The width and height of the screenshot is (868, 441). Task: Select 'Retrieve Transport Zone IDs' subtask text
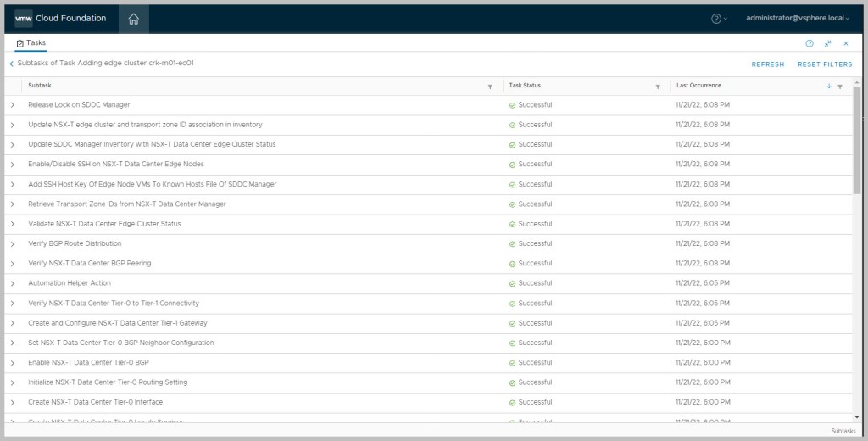coord(127,204)
